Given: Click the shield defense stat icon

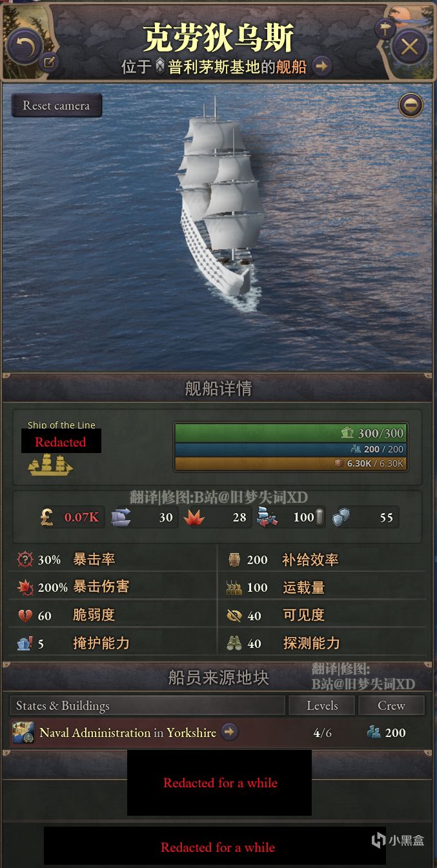Looking at the screenshot, I should 341,517.
